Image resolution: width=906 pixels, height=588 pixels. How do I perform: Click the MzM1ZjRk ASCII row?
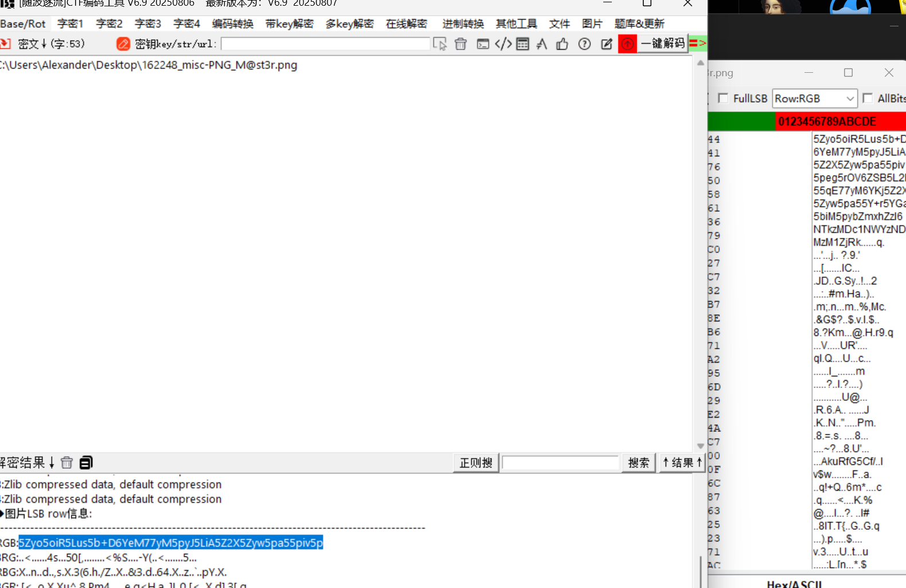pos(849,242)
